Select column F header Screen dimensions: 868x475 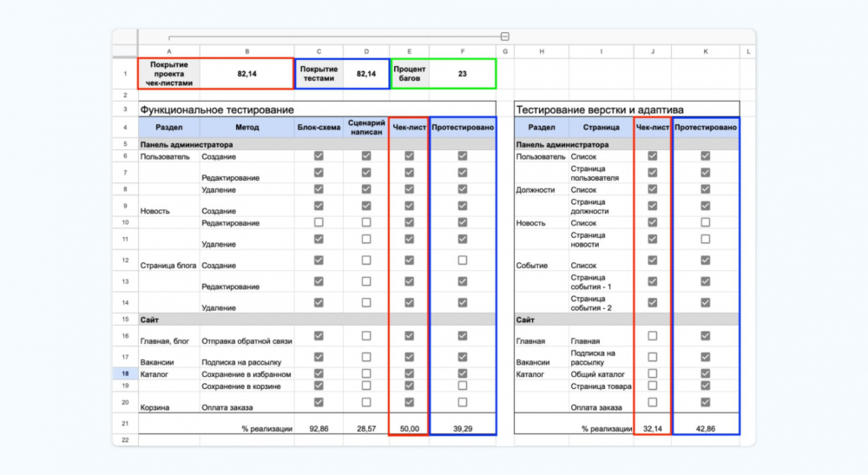(x=463, y=51)
